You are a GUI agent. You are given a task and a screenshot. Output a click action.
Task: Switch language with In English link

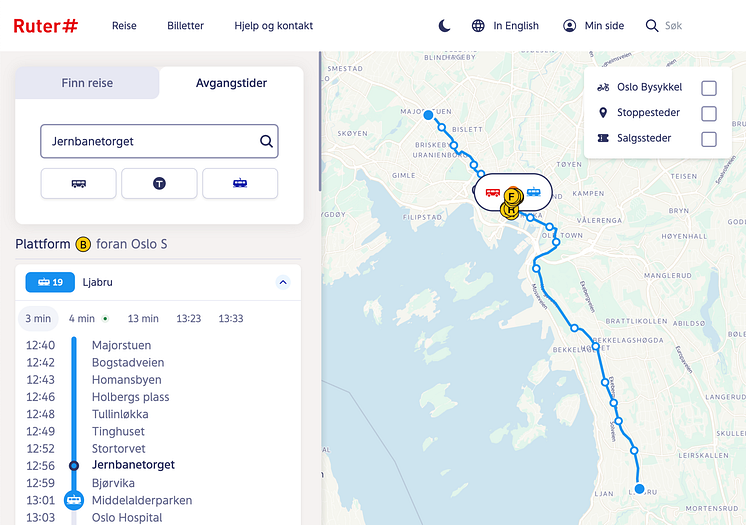[505, 26]
